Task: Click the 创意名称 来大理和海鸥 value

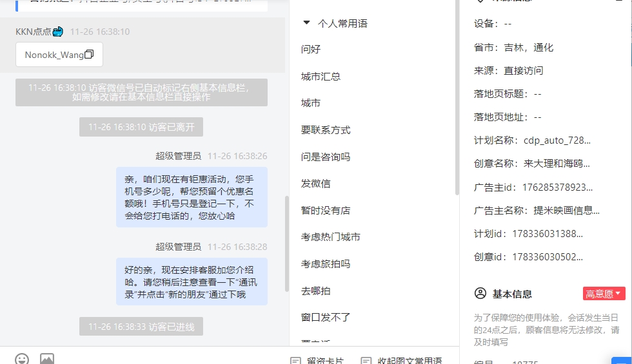Action: pos(557,164)
